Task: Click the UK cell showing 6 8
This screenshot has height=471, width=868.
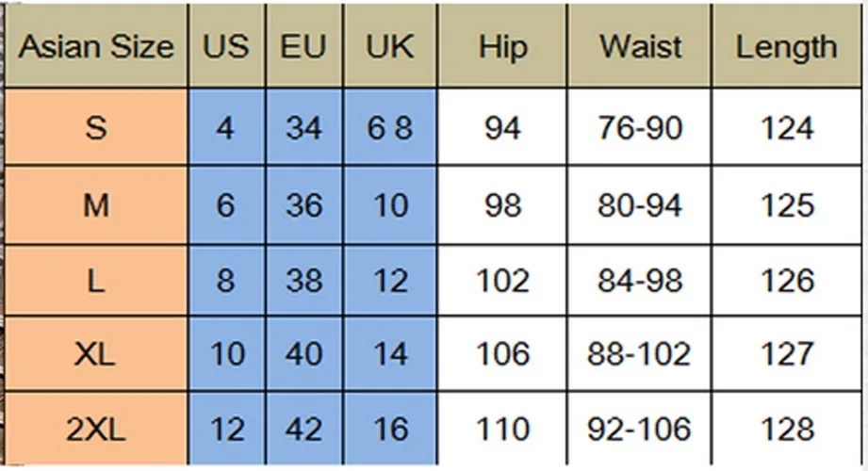Action: (390, 126)
